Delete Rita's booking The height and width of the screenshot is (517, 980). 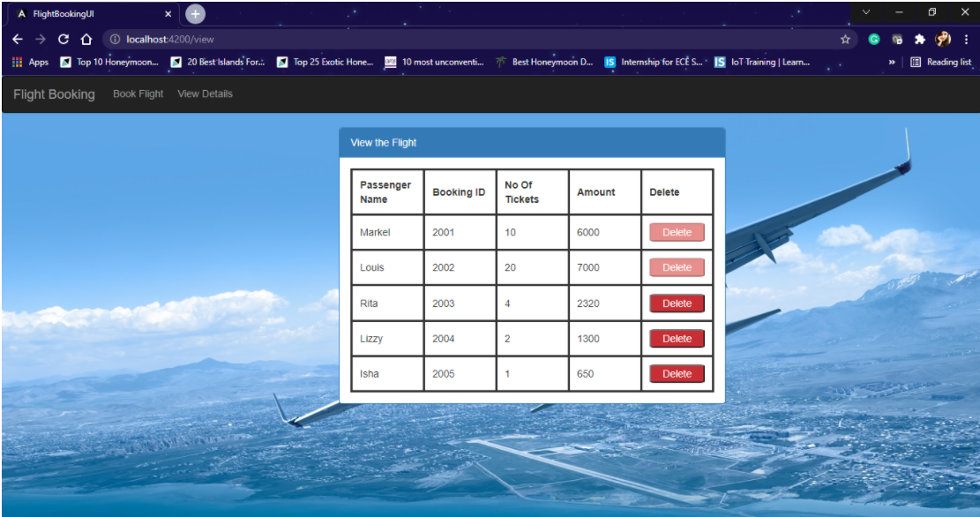[x=676, y=303]
